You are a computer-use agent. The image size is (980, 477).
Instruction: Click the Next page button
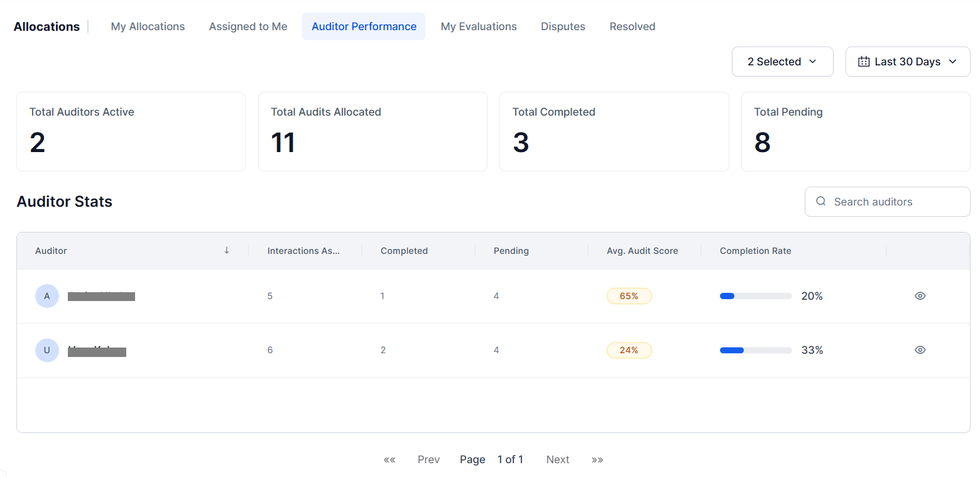pos(558,459)
